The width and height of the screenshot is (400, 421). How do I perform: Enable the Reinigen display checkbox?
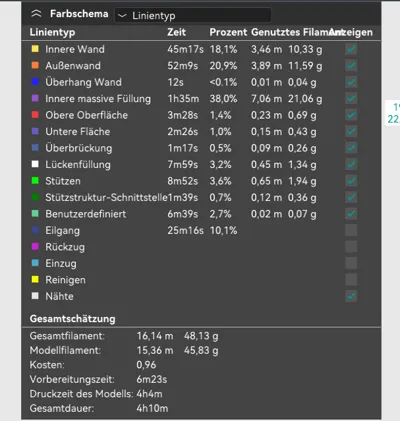pyautogui.click(x=351, y=279)
